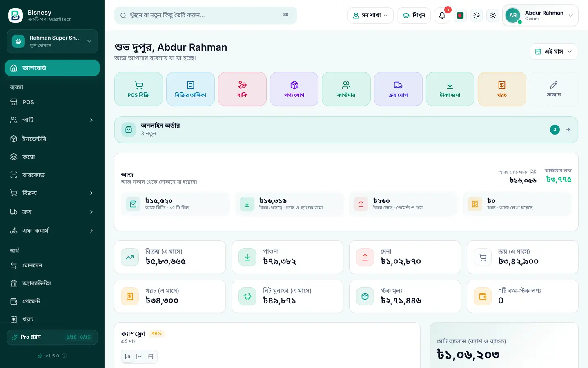Open বারকোড in the sidebar
Image resolution: width=588 pixels, height=368 pixels.
coord(52,175)
